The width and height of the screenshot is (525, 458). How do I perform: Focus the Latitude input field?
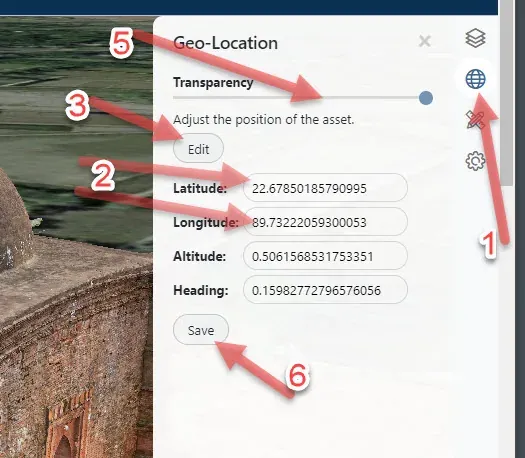(325, 188)
